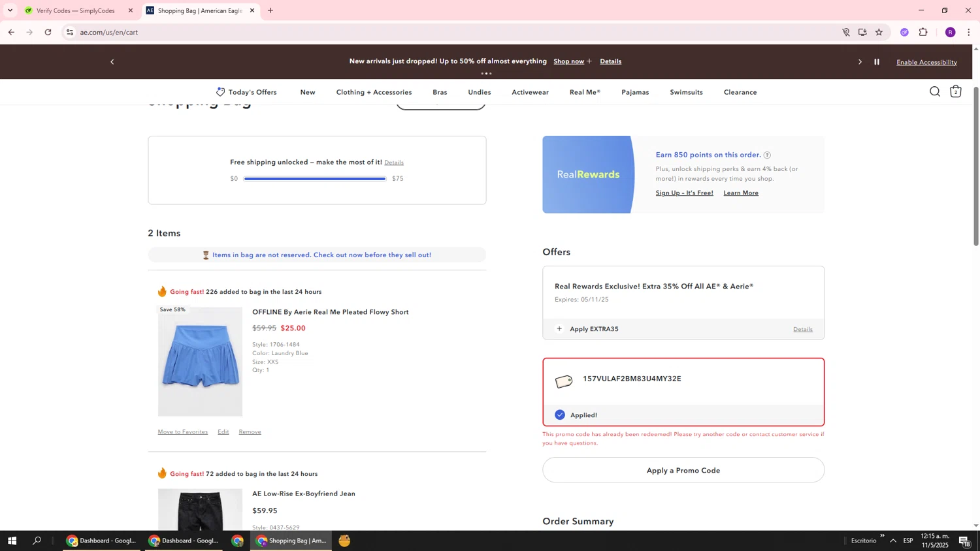Open Real Me menu item

click(585, 92)
